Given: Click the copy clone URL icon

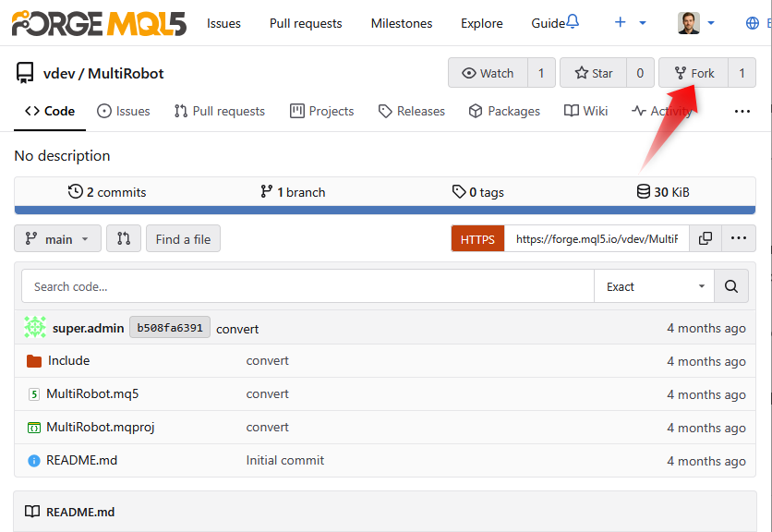Looking at the screenshot, I should pos(705,238).
